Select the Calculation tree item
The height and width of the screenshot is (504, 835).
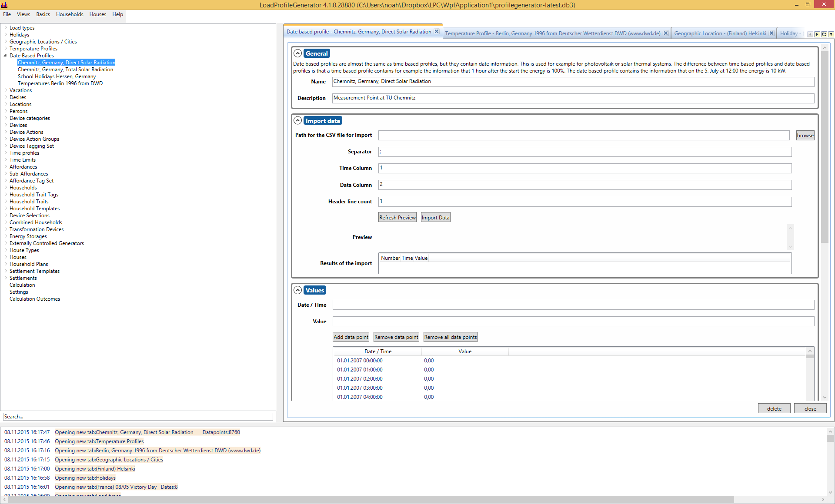coord(22,285)
